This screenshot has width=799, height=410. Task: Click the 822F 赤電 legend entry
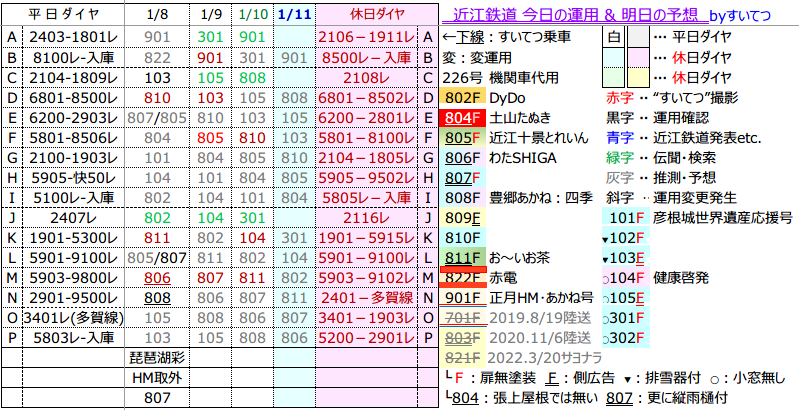click(x=480, y=278)
